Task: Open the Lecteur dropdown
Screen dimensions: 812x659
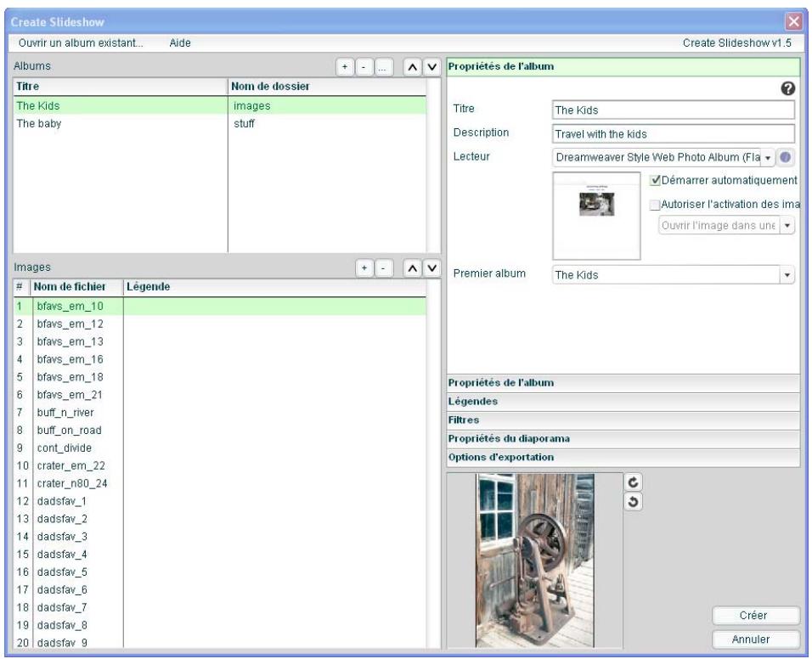Action: pos(768,157)
